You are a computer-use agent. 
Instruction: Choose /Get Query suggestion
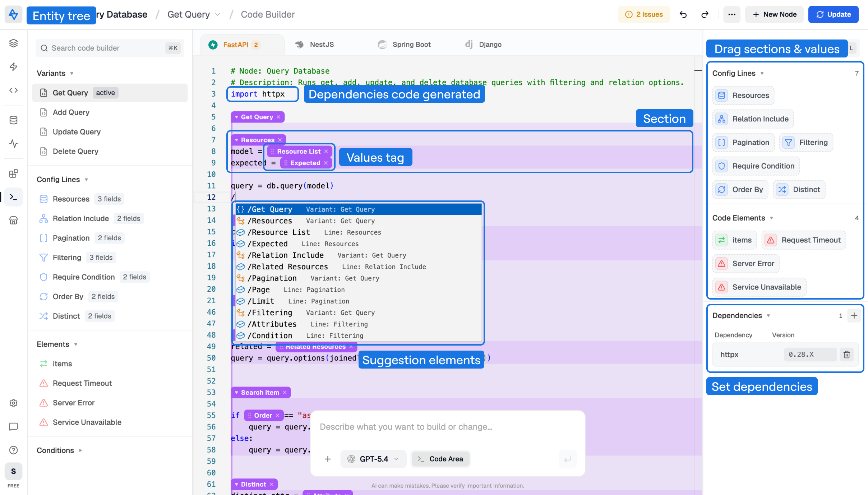pos(359,209)
